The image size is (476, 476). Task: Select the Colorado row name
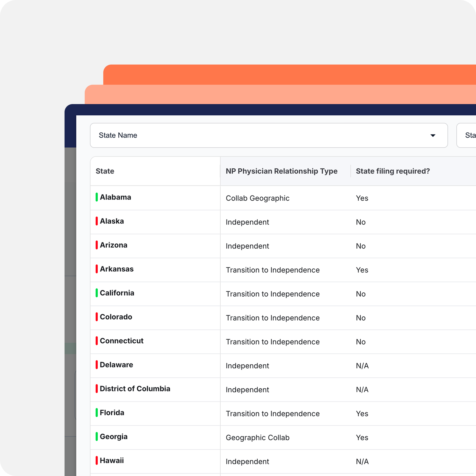[x=116, y=317]
